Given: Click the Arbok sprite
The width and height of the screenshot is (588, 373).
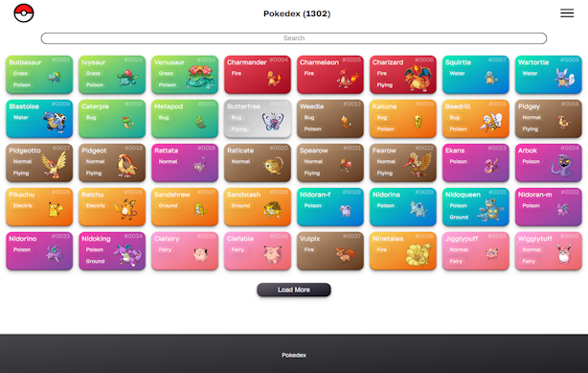Looking at the screenshot, I should pos(562,165).
